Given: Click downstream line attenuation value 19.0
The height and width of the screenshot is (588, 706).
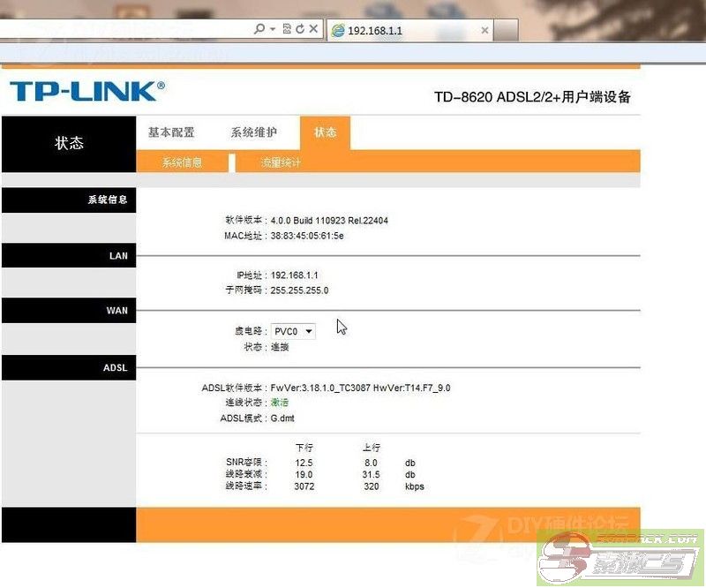Looking at the screenshot, I should click(x=304, y=474).
